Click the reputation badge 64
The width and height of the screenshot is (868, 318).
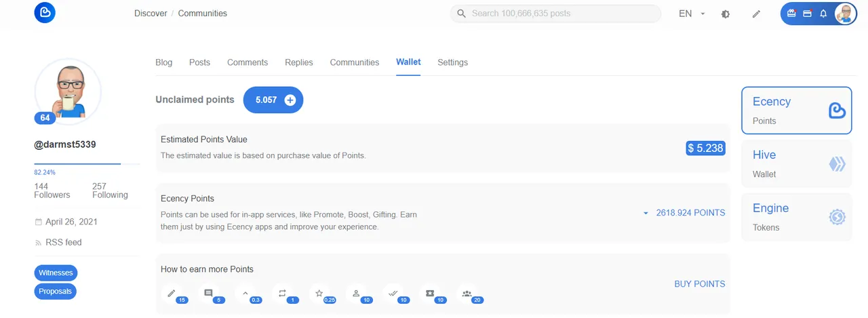(x=45, y=118)
